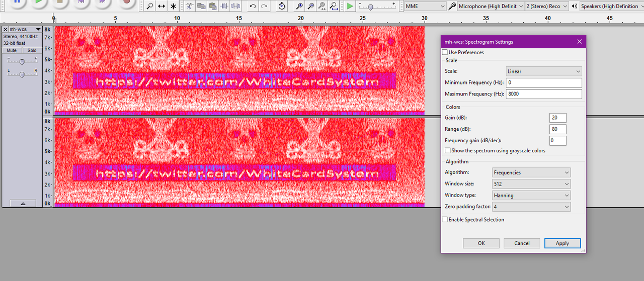
Task: Close the Spectrogram Settings dialog window
Action: pos(579,42)
